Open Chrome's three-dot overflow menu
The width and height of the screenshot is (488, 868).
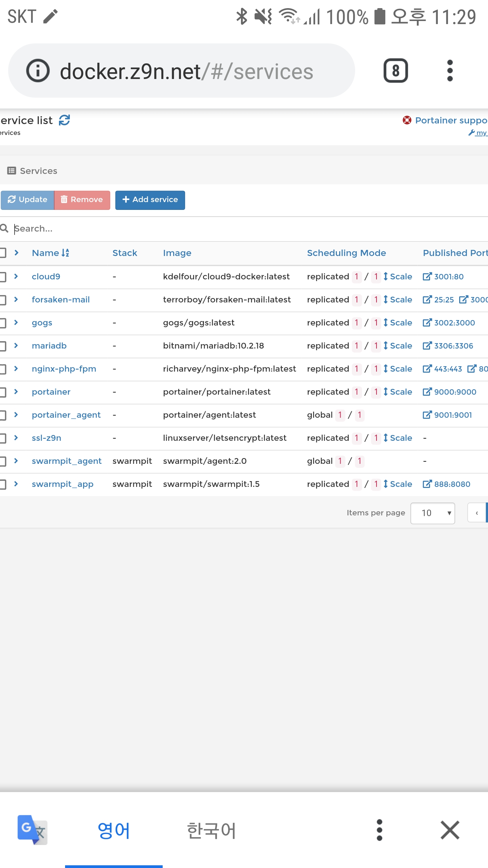pyautogui.click(x=450, y=71)
